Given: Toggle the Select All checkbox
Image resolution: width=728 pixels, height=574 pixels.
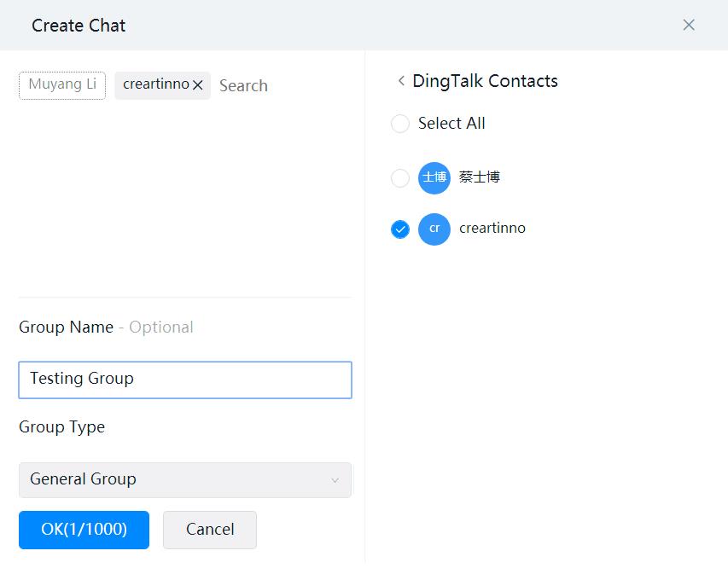Looking at the screenshot, I should click(x=400, y=124).
